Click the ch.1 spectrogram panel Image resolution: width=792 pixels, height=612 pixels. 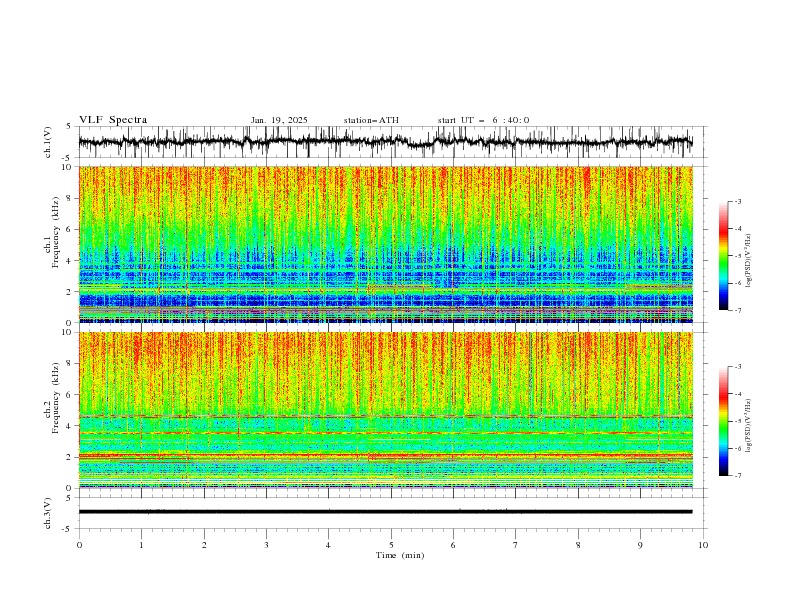pyautogui.click(x=385, y=244)
